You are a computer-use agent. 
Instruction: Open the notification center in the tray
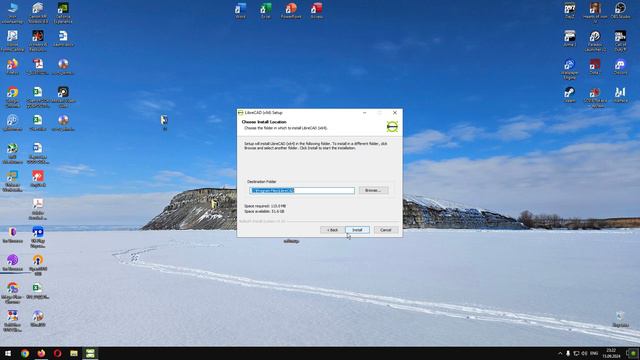(633, 353)
